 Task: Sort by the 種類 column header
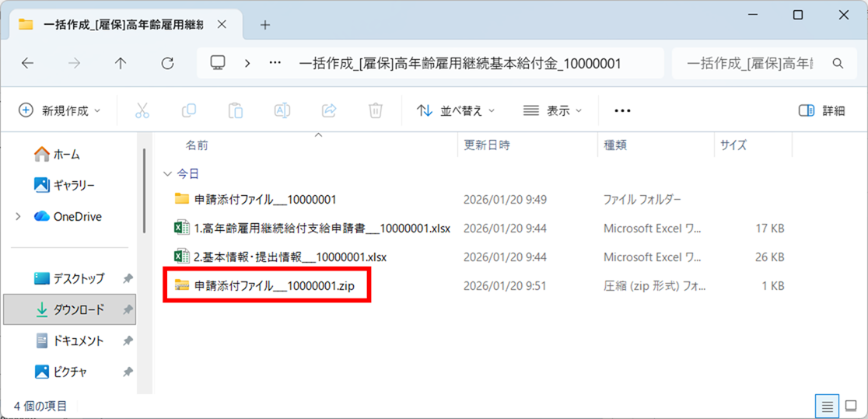pos(615,145)
